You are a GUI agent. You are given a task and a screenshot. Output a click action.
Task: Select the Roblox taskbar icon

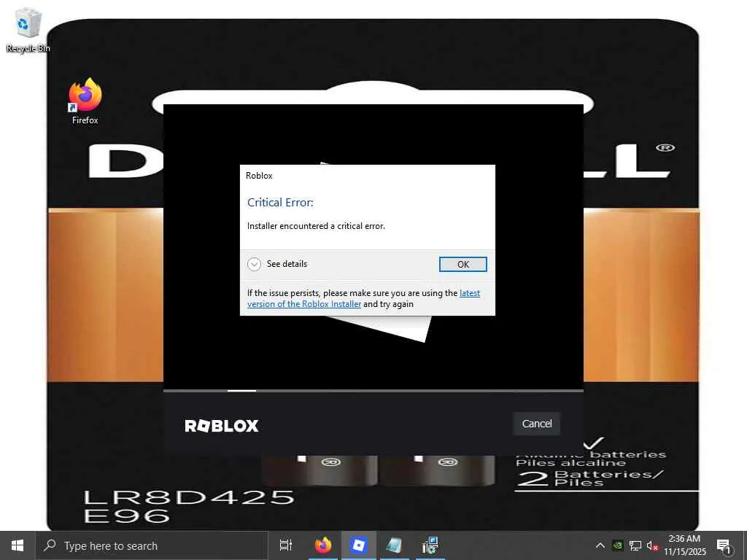[358, 545]
